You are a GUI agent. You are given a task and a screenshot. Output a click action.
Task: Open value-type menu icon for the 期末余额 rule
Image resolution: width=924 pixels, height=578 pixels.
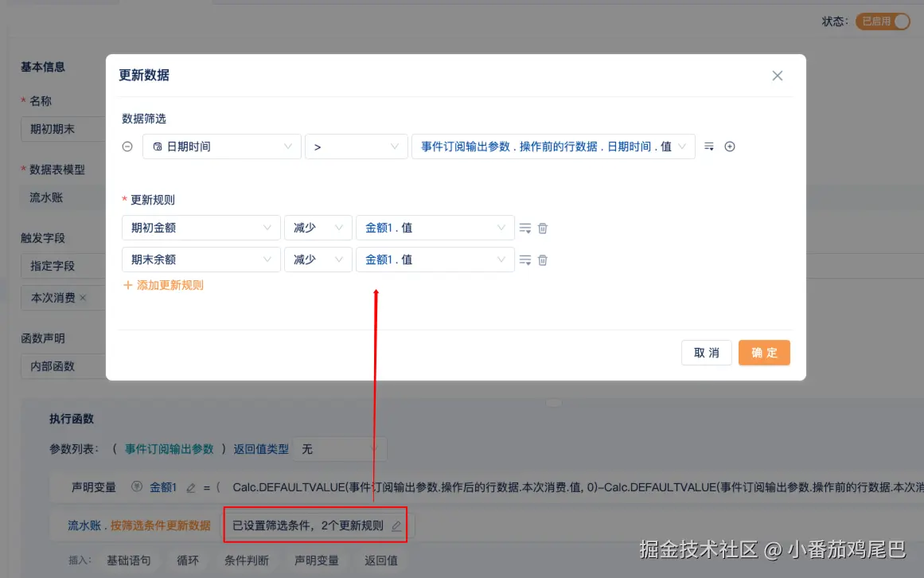click(525, 260)
